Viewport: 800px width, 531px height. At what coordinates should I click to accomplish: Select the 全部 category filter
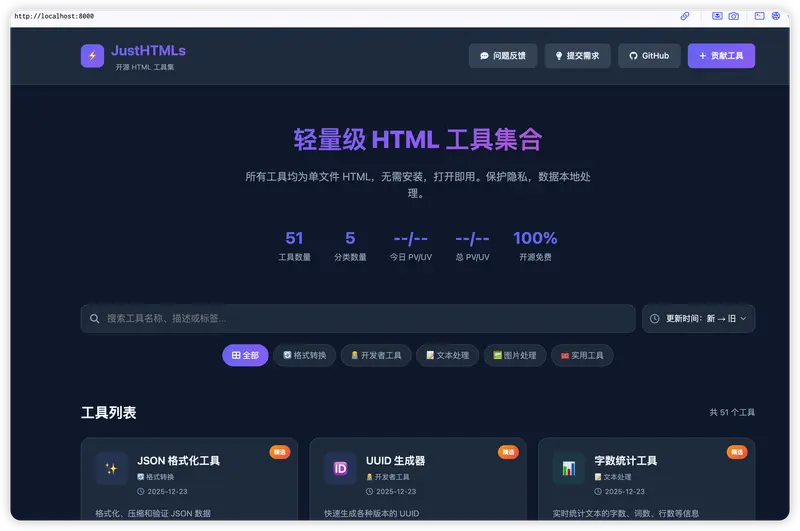(x=245, y=355)
